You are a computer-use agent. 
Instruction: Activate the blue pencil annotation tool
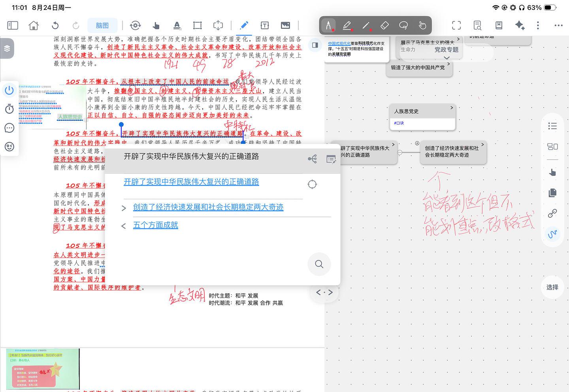pos(244,25)
